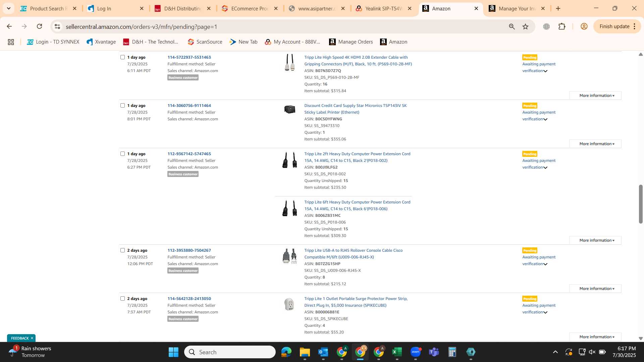Open TD SYNNEX login bookmark
The image size is (644, 362).
click(53, 42)
